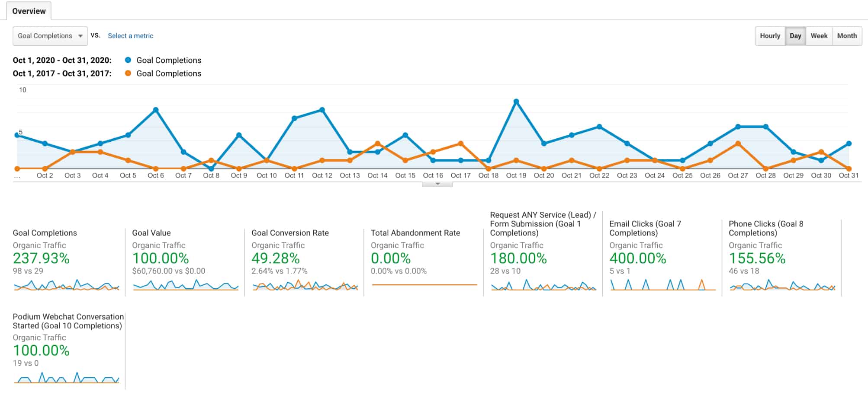This screenshot has height=395, width=868.
Task: Open the Overview tab
Action: (x=29, y=11)
